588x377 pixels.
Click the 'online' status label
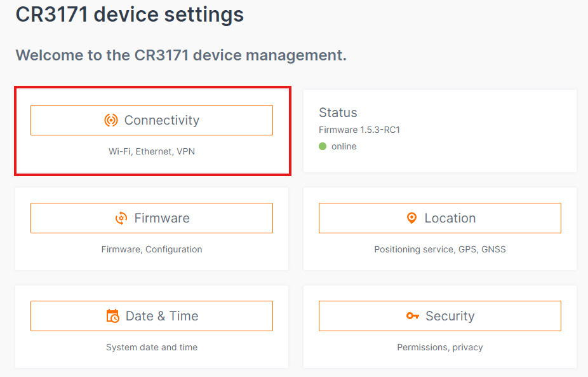[344, 146]
